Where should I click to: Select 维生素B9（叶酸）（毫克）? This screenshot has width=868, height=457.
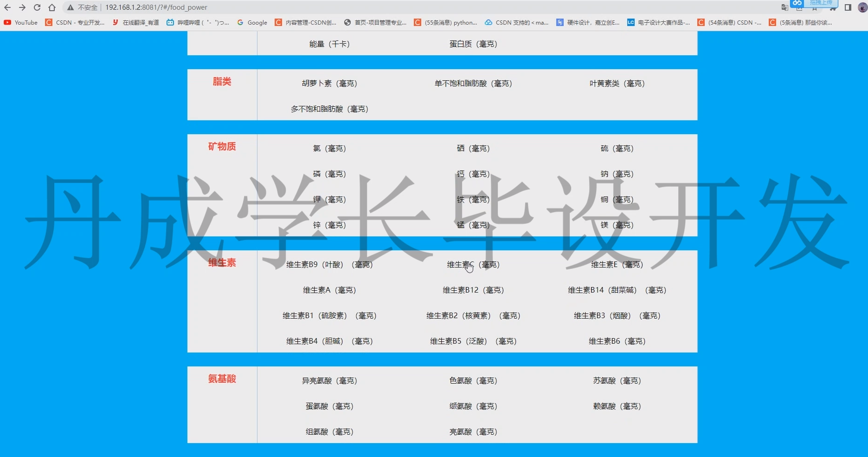pos(329,265)
